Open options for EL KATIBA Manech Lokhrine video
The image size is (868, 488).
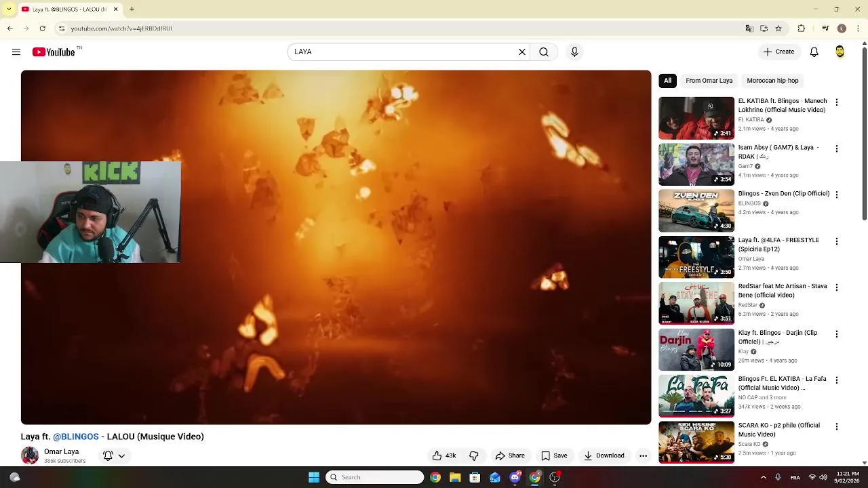point(836,102)
